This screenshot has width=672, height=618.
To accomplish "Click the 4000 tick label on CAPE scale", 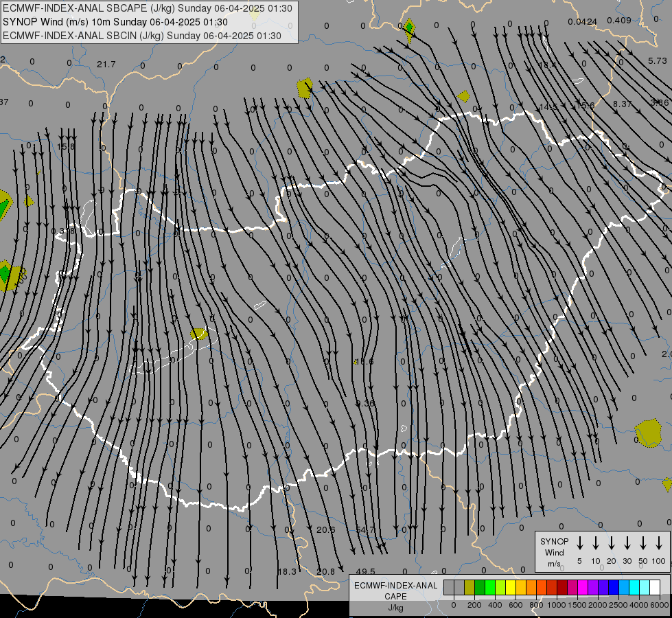I will point(638,605).
